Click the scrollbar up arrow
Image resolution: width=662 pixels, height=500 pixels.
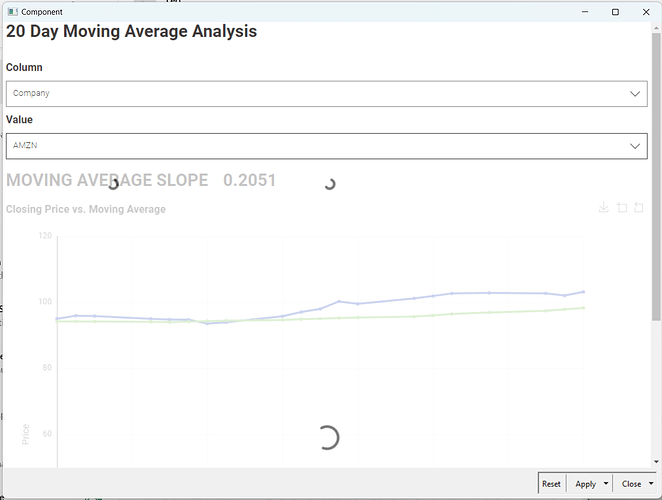click(656, 28)
